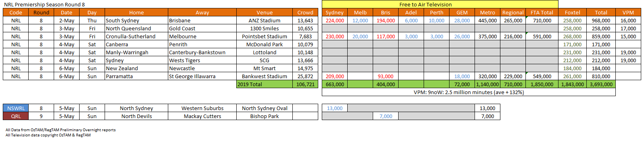The height and width of the screenshot is (144, 644).
Task: Click the '224,000' Sydney viewers cell
Action: click(335, 20)
